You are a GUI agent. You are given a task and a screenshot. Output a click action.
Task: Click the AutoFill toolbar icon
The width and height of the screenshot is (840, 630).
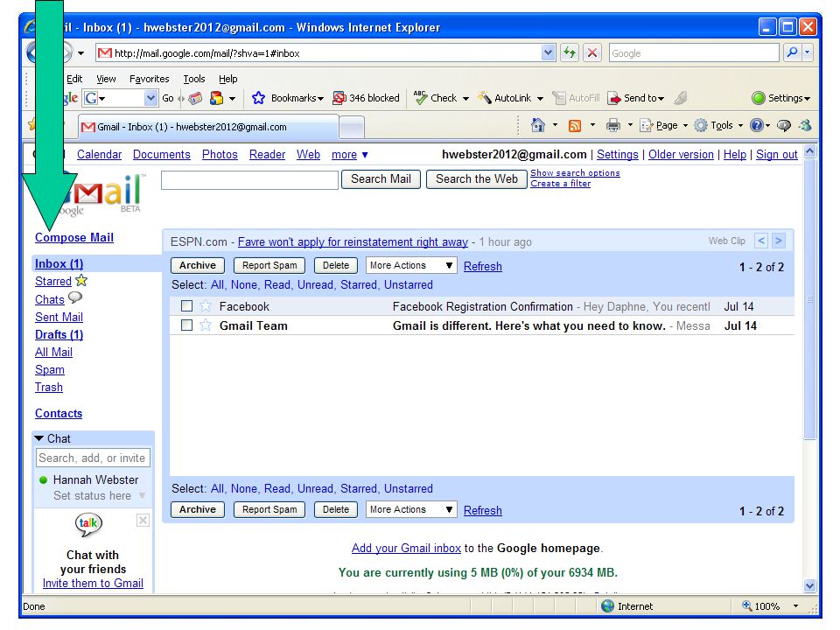pos(559,98)
